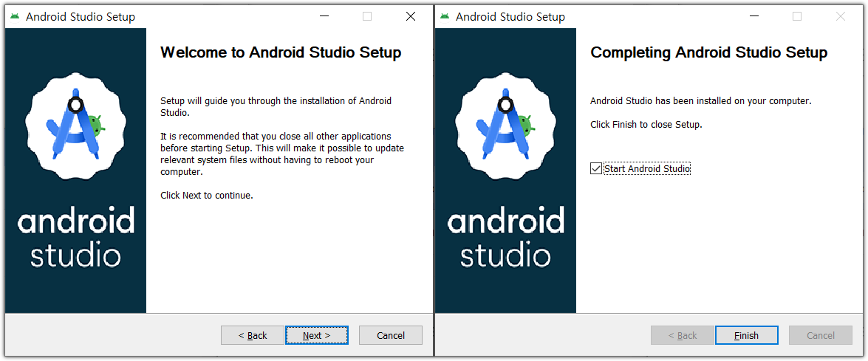Click the grayed close button of Completing window
This screenshot has height=361, width=868.
tap(841, 16)
